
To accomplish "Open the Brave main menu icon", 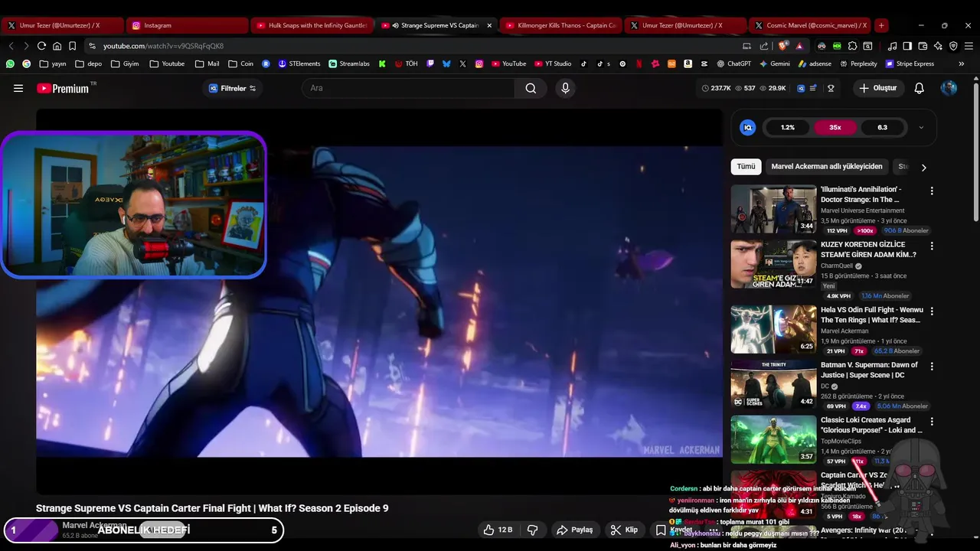I will pos(969,46).
